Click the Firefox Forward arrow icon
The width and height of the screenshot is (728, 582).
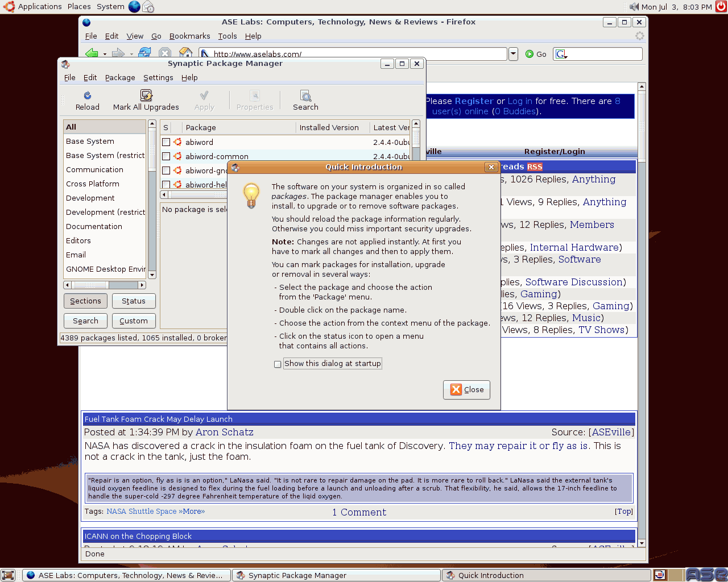[x=118, y=53]
